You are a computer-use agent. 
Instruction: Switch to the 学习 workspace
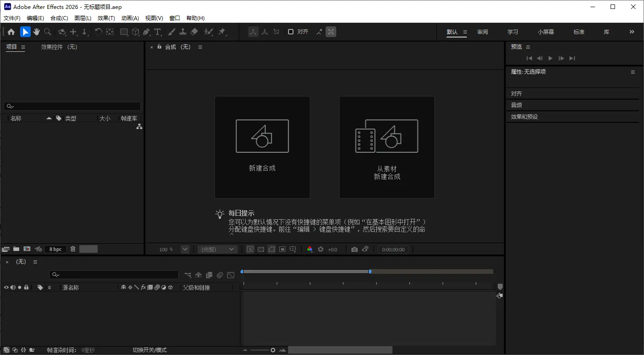(x=512, y=32)
